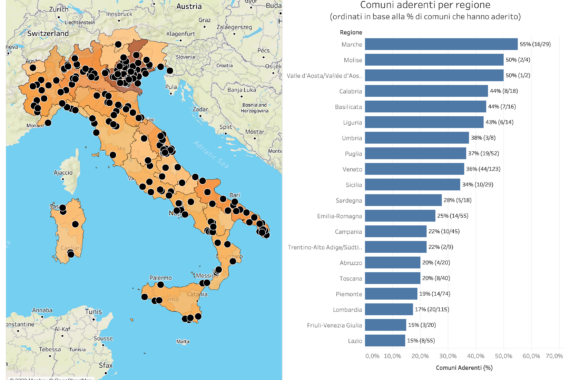Image resolution: width=570 pixels, height=380 pixels.
Task: Click the '55% (16/29)' value label
Action: pyautogui.click(x=535, y=44)
